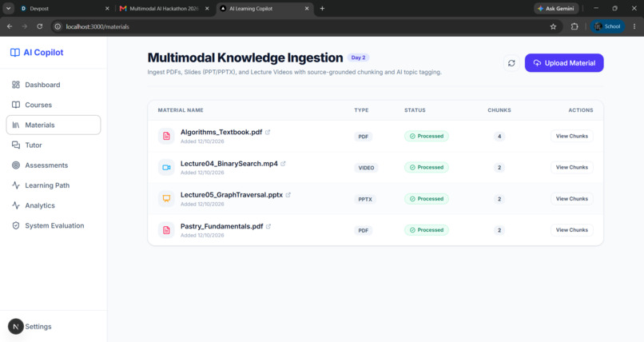
Task: Go to the Tutor page
Action: pyautogui.click(x=54, y=145)
